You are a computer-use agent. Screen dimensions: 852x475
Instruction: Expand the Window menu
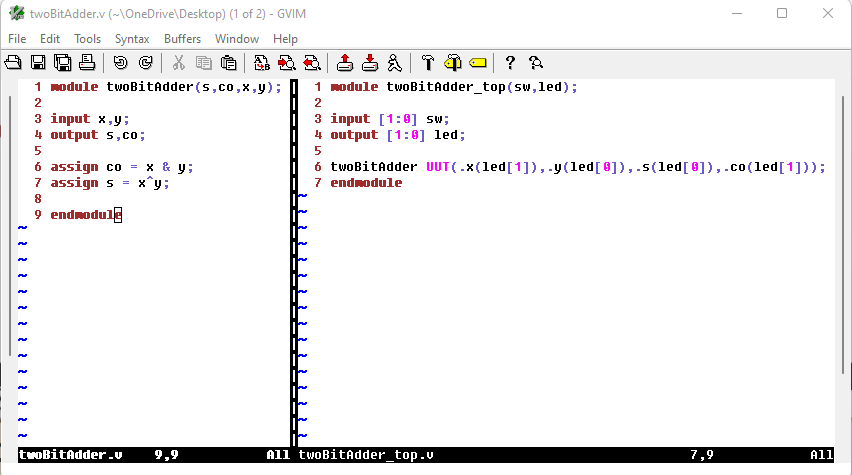point(237,38)
